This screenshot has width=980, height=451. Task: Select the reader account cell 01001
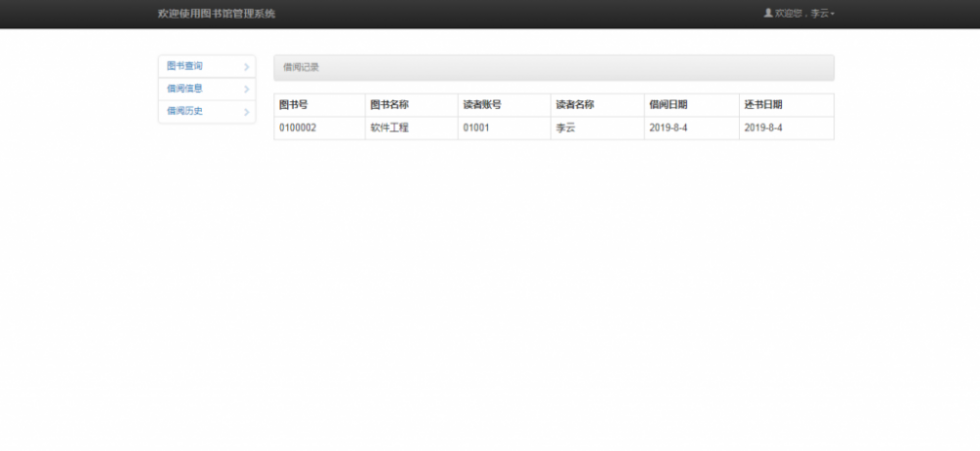(505, 128)
